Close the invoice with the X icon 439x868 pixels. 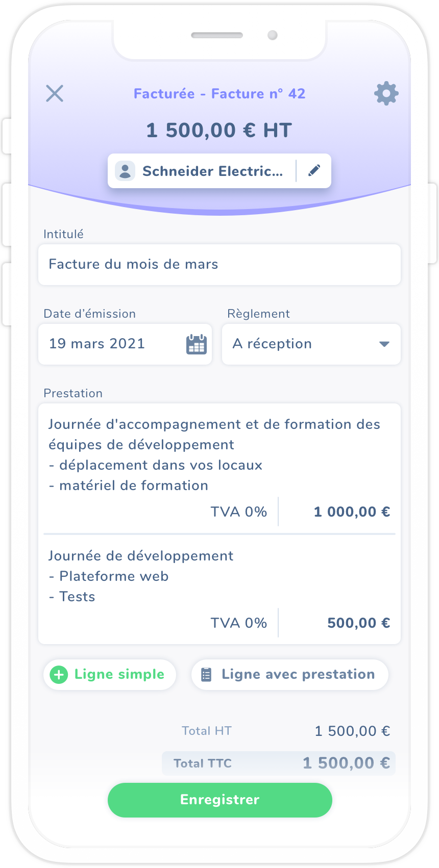pyautogui.click(x=55, y=94)
